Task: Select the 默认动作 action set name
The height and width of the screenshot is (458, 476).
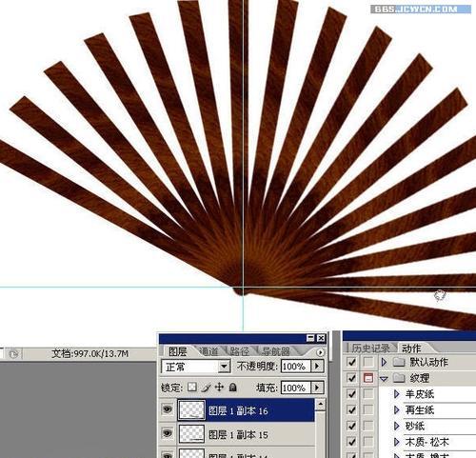Action: coord(428,362)
